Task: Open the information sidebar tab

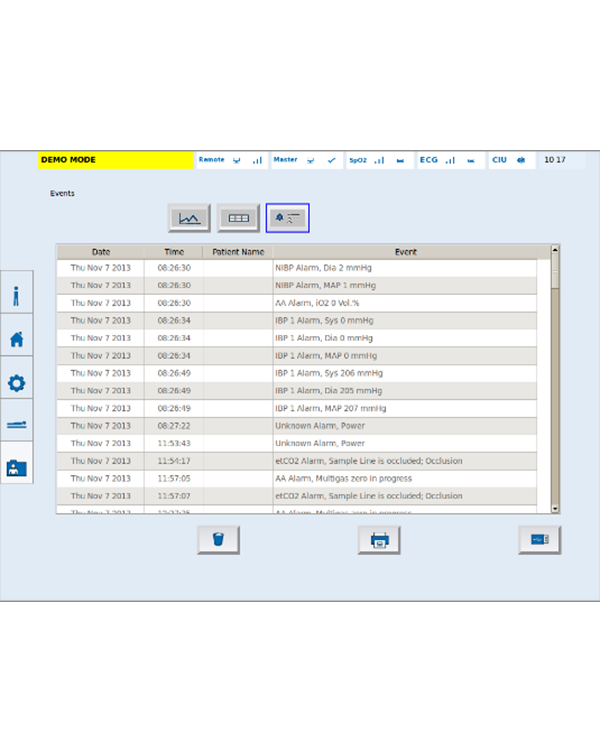Action: (x=16, y=295)
